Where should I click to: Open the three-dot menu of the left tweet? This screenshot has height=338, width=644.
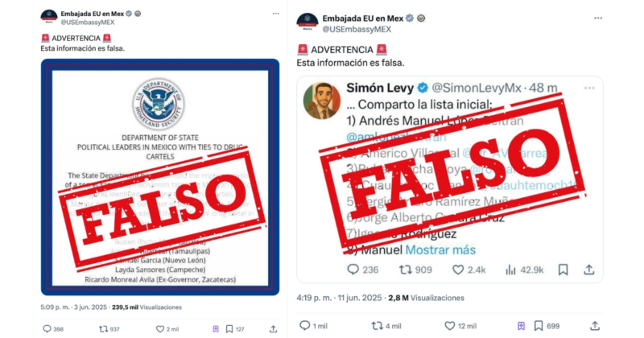tap(275, 14)
